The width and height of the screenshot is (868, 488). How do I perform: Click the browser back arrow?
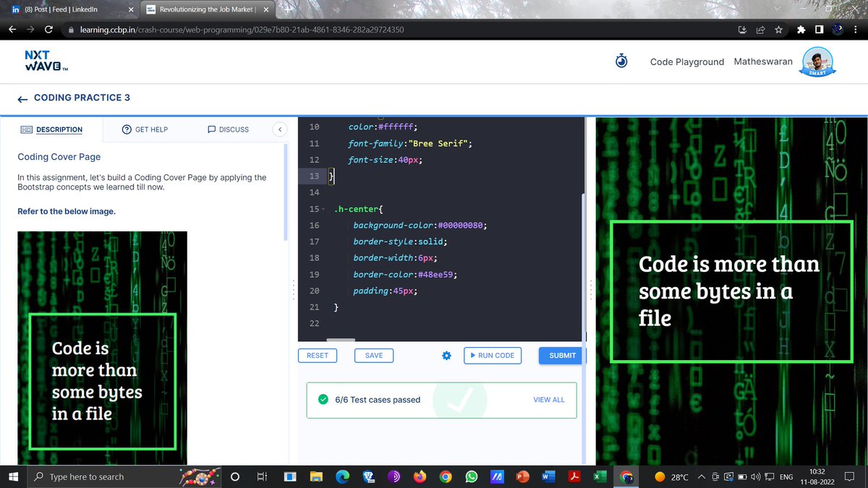(x=12, y=30)
